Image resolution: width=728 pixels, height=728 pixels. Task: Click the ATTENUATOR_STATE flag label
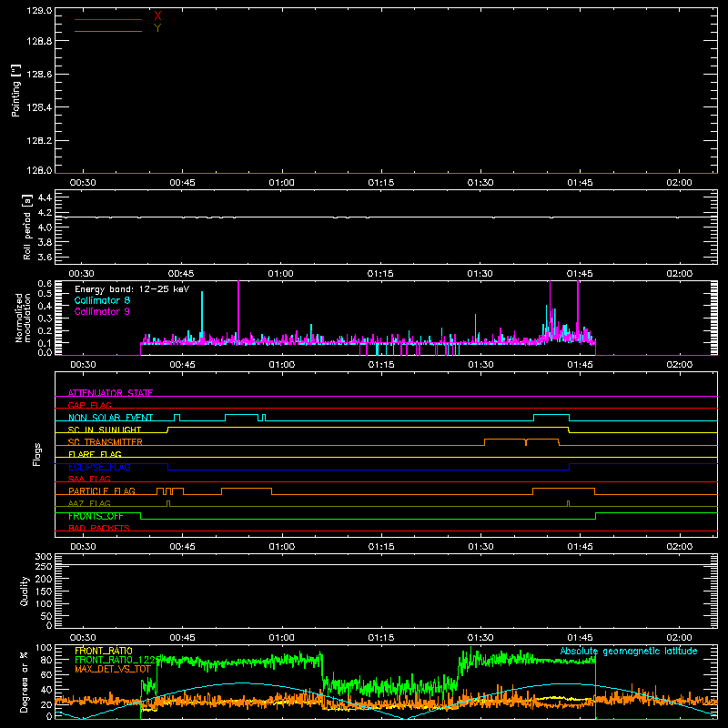coord(110,393)
